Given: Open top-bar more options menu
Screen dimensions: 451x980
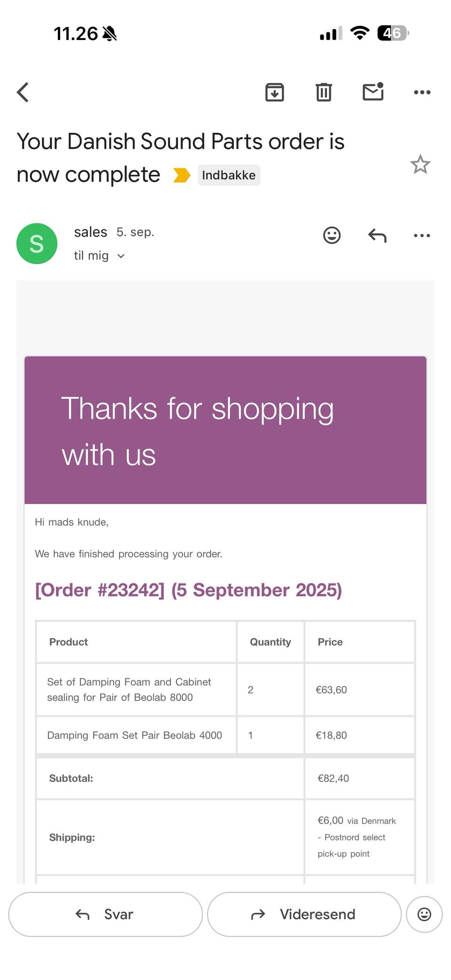Looking at the screenshot, I should coord(422,92).
